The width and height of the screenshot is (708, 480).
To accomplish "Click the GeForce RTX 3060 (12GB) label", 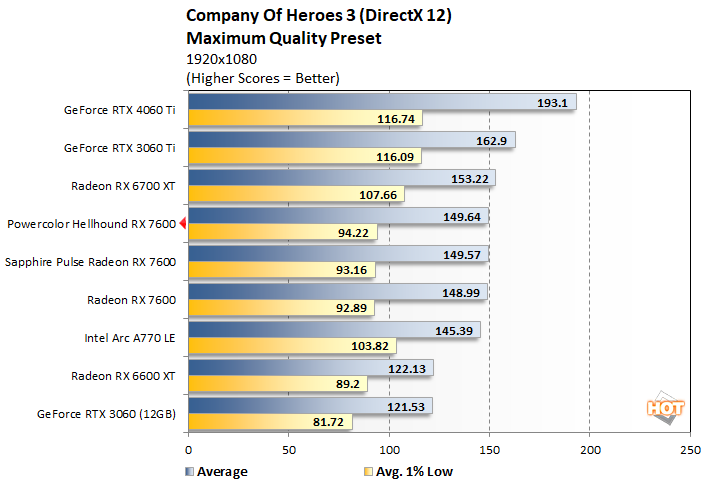I will click(x=107, y=414).
